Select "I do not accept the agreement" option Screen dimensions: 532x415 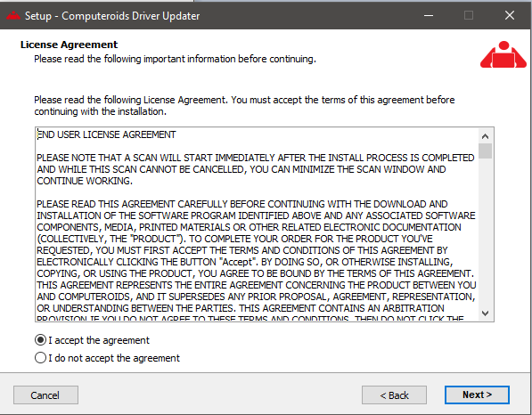40,358
